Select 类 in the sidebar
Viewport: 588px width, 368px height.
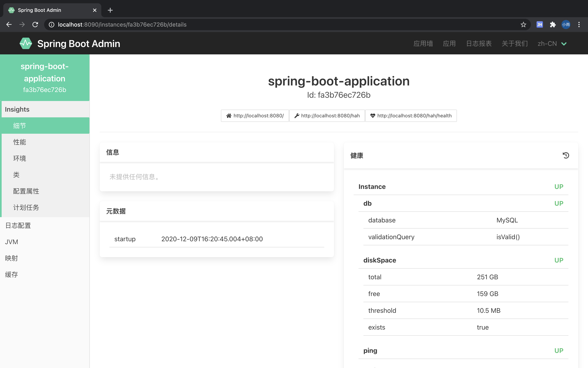point(46,175)
